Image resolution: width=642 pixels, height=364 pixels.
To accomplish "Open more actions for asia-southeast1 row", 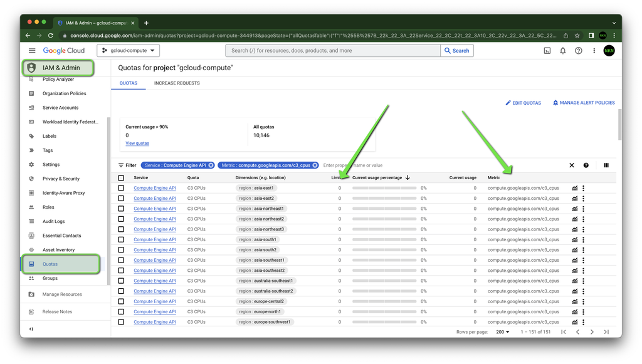I will [584, 260].
